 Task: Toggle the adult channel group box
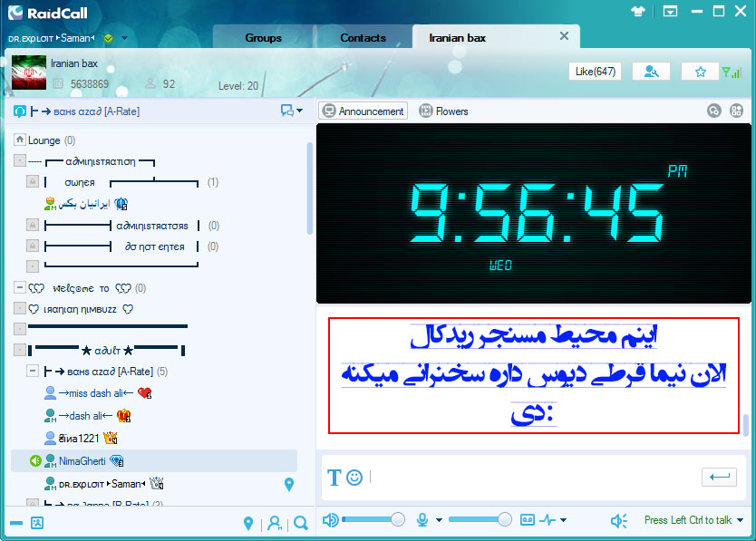pos(19,350)
